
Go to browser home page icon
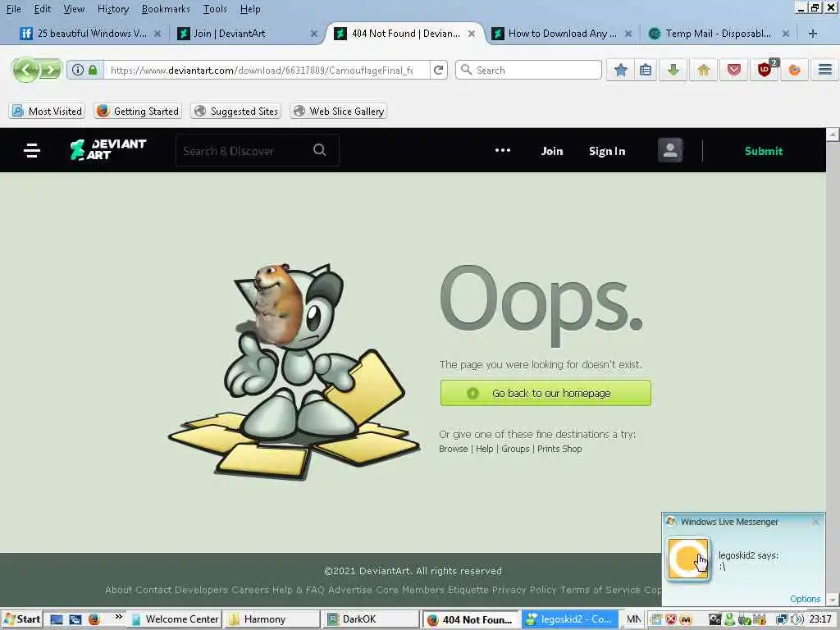click(x=703, y=70)
